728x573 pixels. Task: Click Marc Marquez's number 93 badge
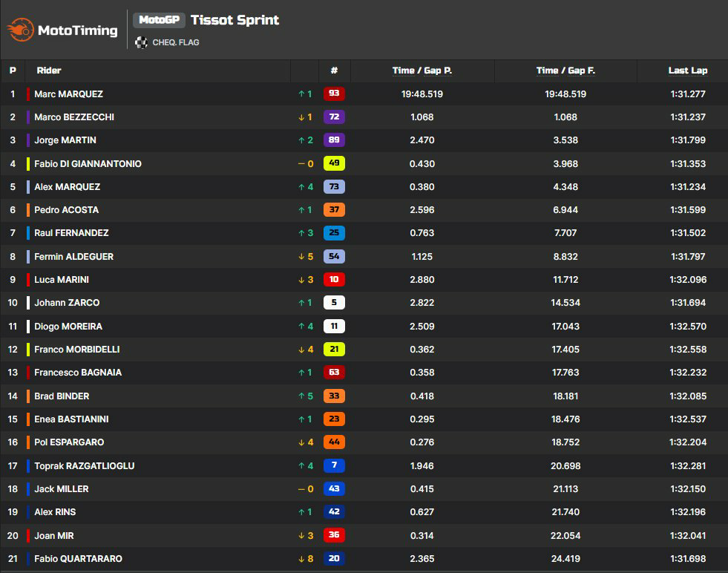[334, 94]
